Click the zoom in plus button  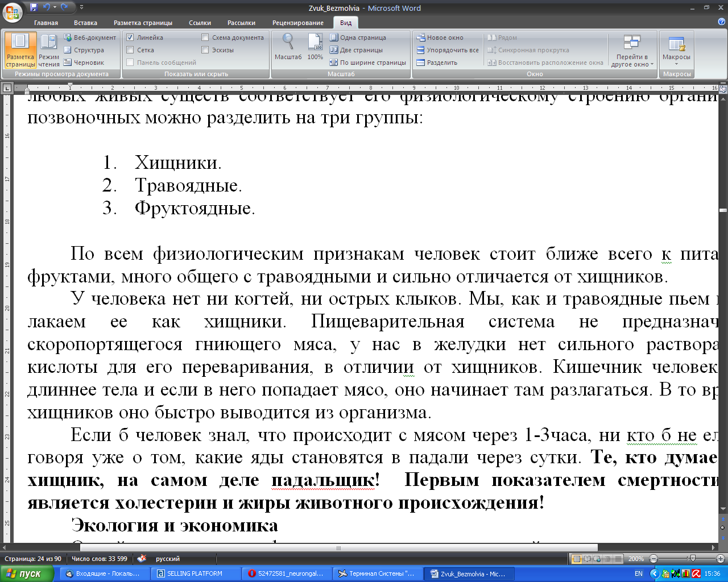pyautogui.click(x=721, y=559)
